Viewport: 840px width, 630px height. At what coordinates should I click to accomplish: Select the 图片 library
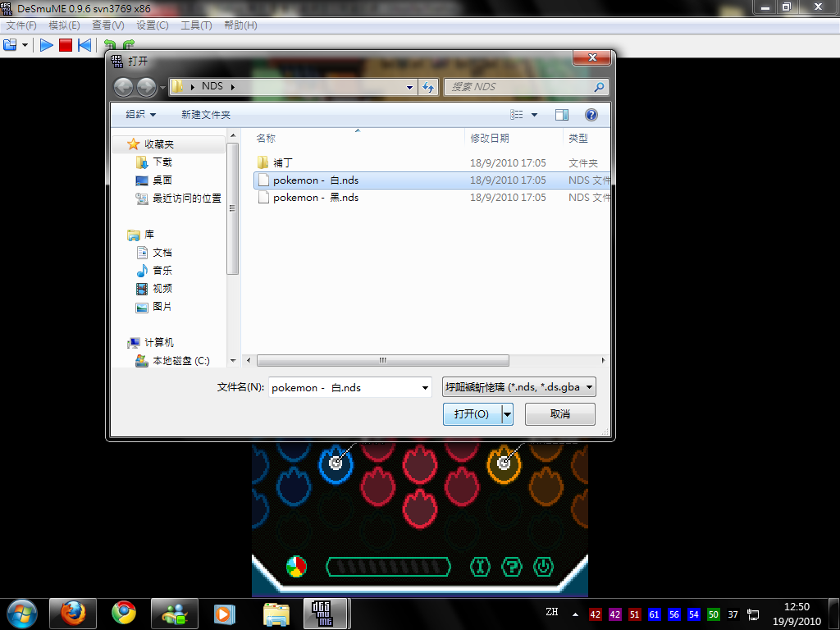[x=162, y=307]
